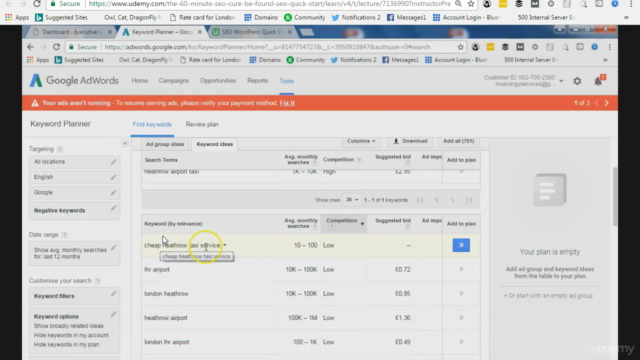Go to previous alert in orange banner
The height and width of the screenshot is (360, 640).
pyautogui.click(x=597, y=103)
